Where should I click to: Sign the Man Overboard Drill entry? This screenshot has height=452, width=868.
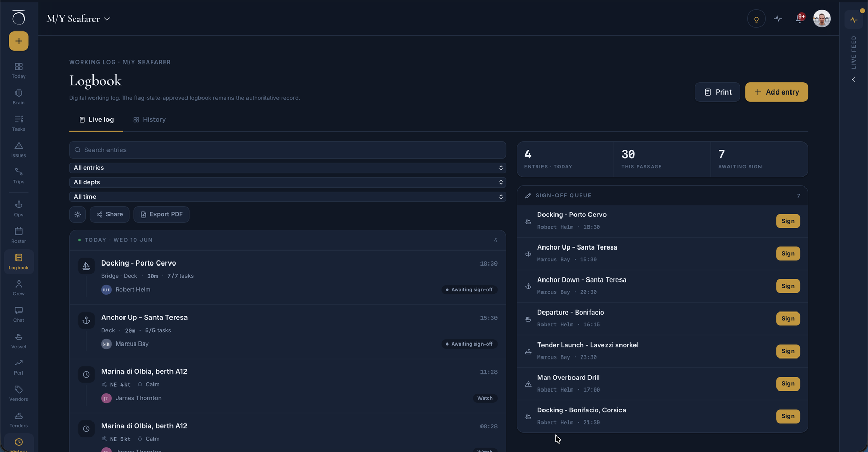click(x=788, y=384)
